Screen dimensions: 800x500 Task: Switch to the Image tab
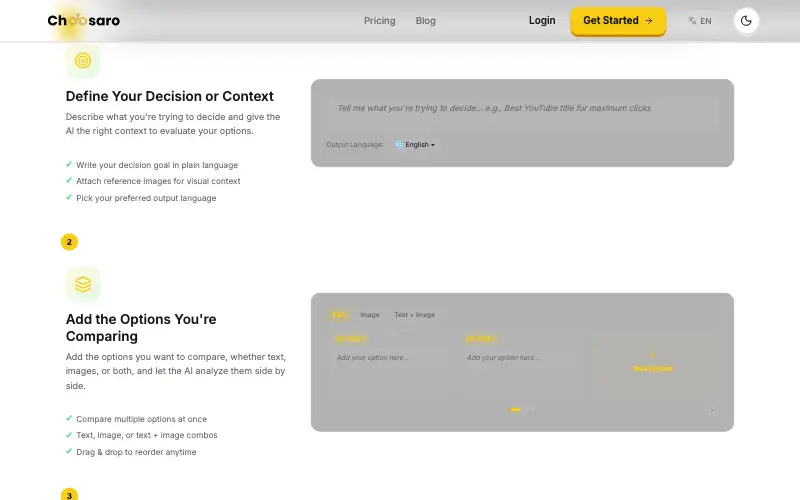click(369, 315)
